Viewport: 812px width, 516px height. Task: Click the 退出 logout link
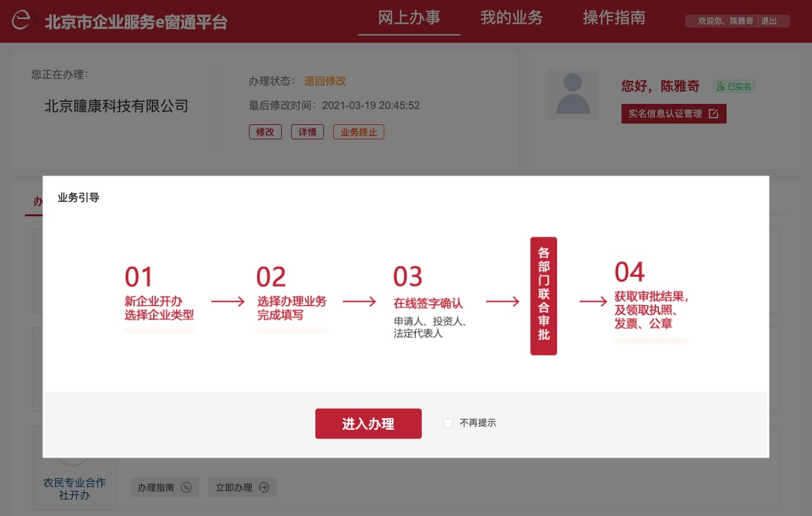pyautogui.click(x=769, y=22)
